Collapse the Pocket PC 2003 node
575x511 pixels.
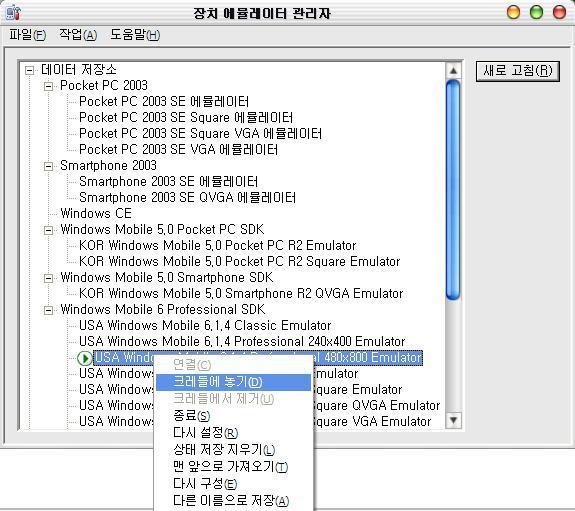coord(48,86)
